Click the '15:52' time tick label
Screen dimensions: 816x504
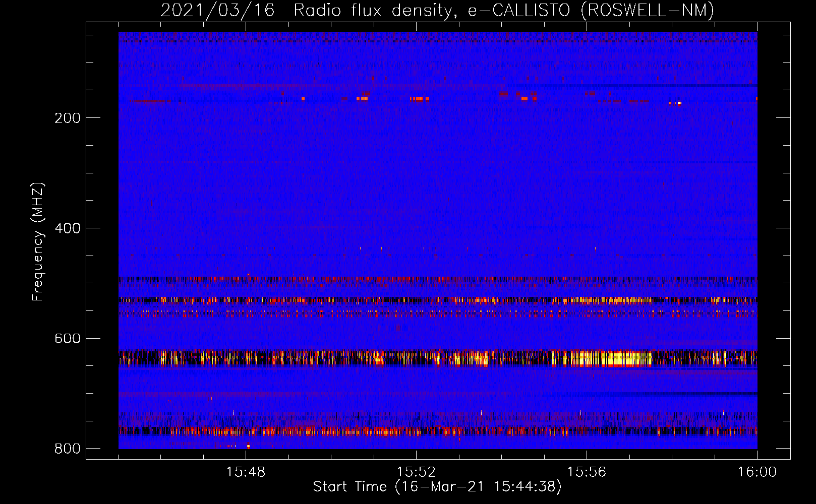tap(416, 472)
